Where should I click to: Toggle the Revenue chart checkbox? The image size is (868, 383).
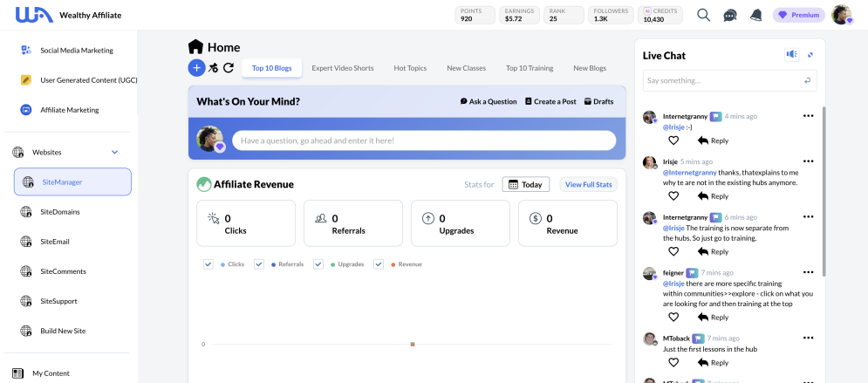pos(379,264)
